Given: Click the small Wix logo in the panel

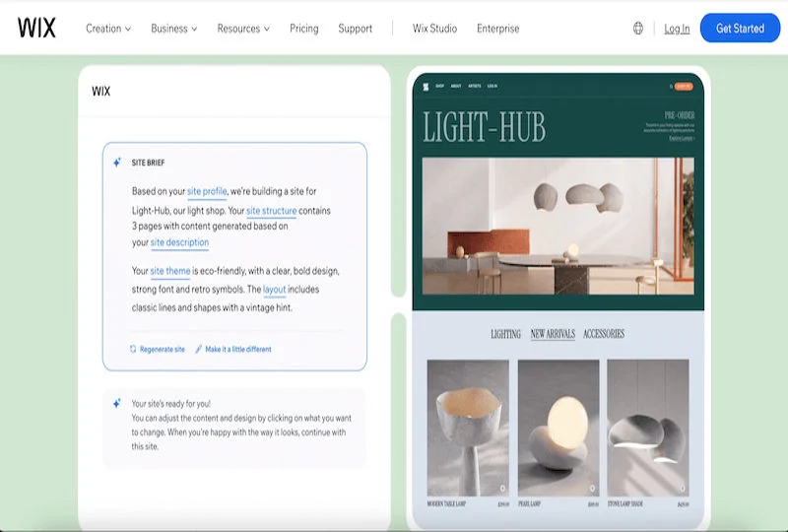Looking at the screenshot, I should [x=101, y=91].
